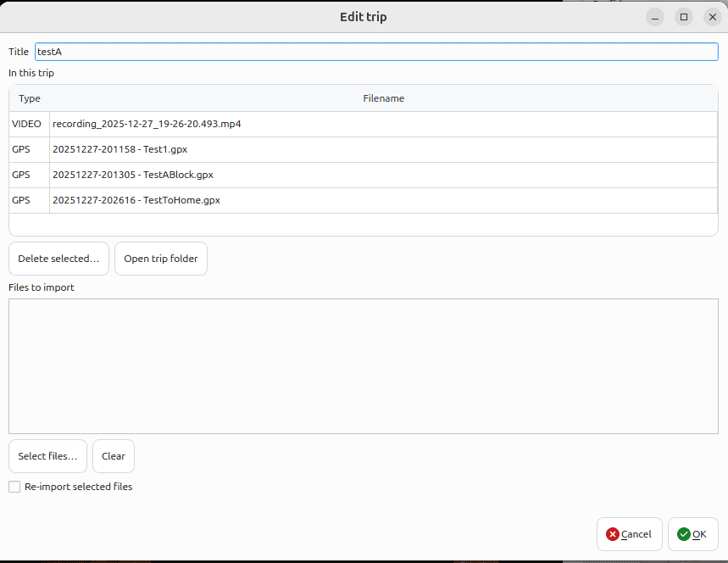Screen dimensions: 728x563
Task: Maximize the Edit trip window
Action: coord(684,17)
